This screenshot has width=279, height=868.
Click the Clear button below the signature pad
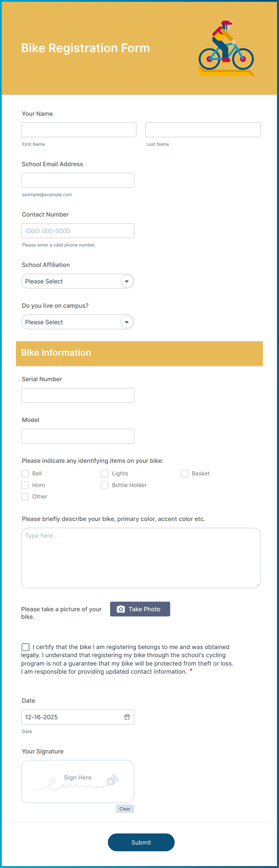[125, 808]
